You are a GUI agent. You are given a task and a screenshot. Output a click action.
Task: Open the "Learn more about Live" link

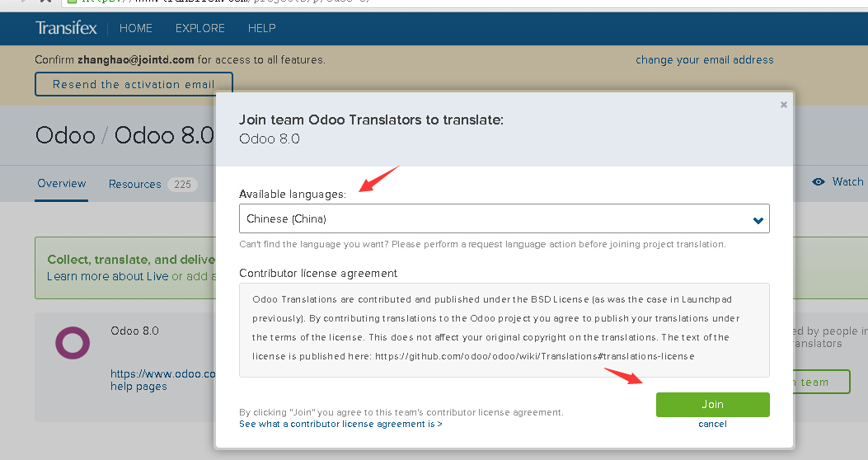click(x=107, y=276)
